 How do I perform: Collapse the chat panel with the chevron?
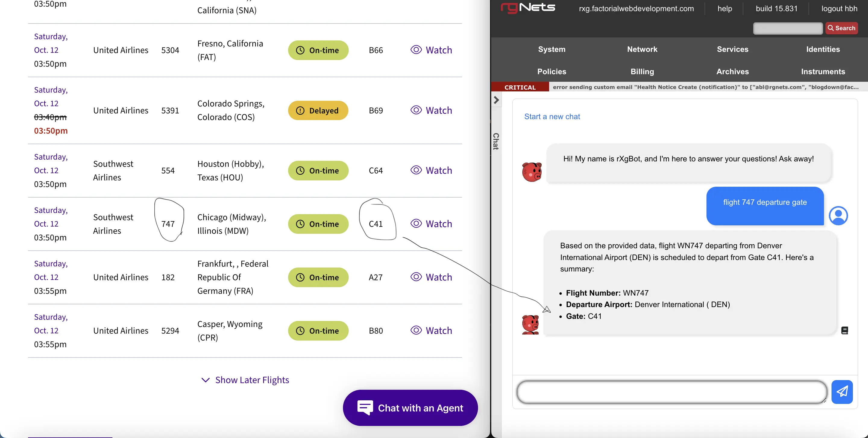point(496,100)
